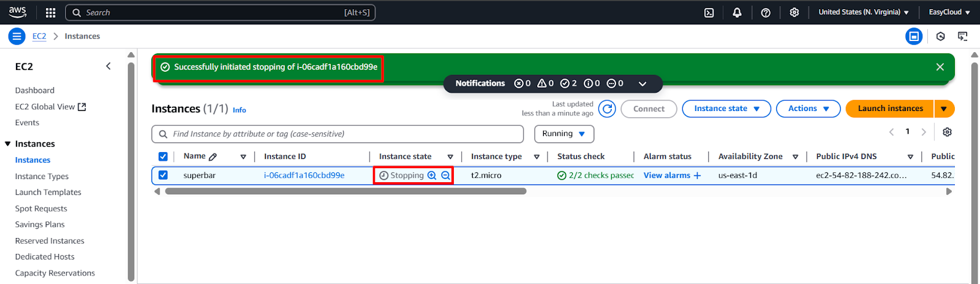
Task: Go to previous page of instances
Action: (892, 132)
